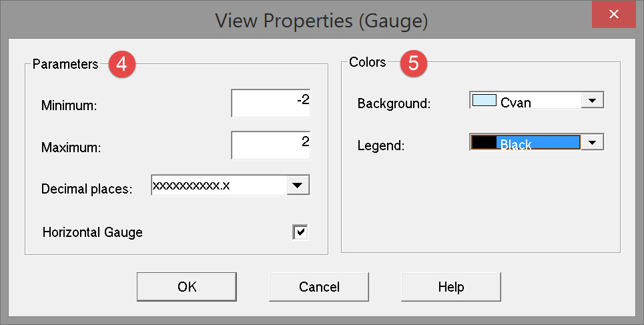644x325 pixels.
Task: Focus the Maximum value field
Action: pyautogui.click(x=270, y=145)
